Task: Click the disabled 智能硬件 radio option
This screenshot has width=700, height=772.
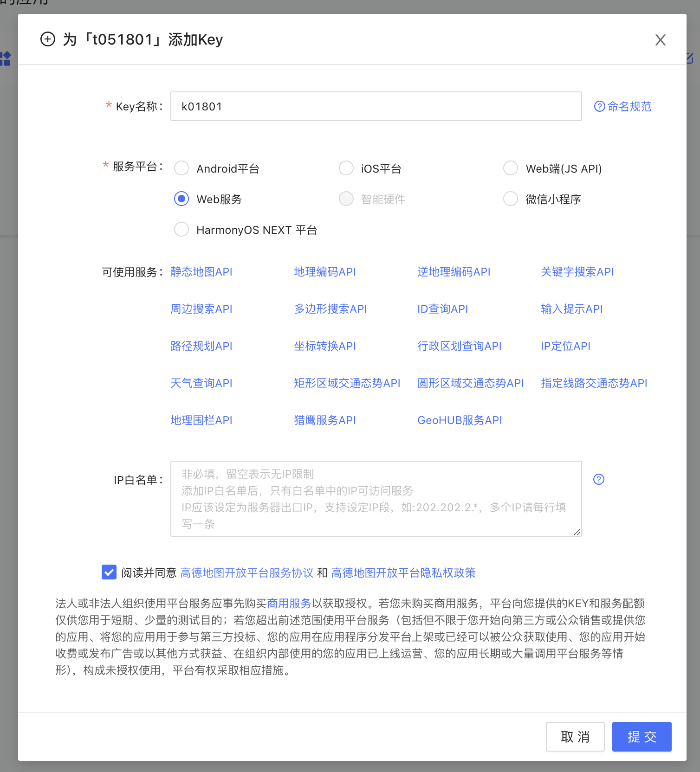Action: 346,199
